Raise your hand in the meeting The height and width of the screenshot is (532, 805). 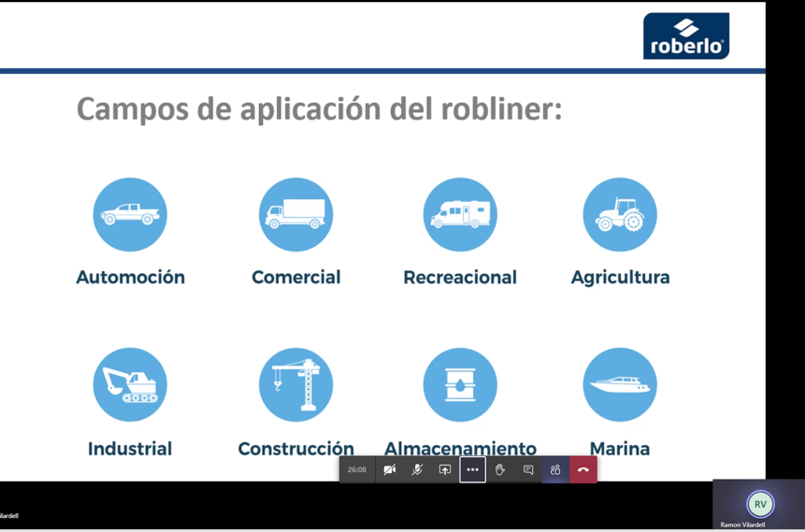coord(500,469)
